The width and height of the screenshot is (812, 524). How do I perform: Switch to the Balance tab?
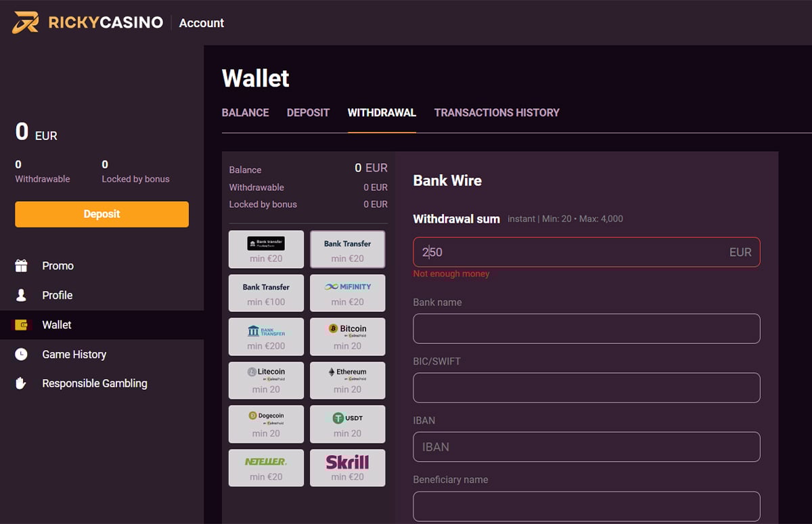click(x=246, y=112)
